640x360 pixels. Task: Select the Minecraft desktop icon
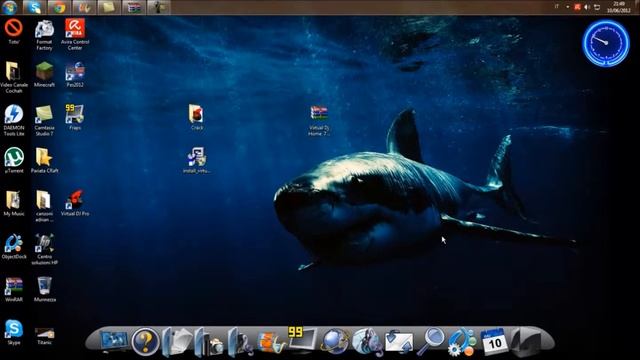pyautogui.click(x=44, y=74)
